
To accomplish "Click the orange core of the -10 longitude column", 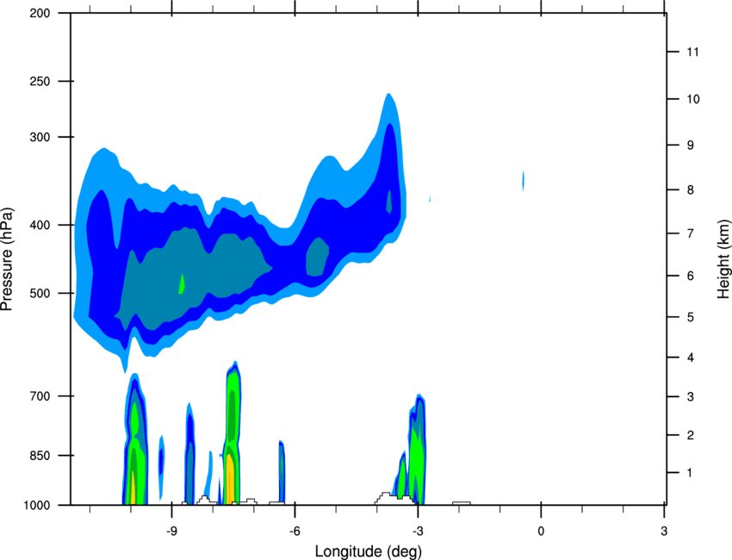I will (133, 487).
